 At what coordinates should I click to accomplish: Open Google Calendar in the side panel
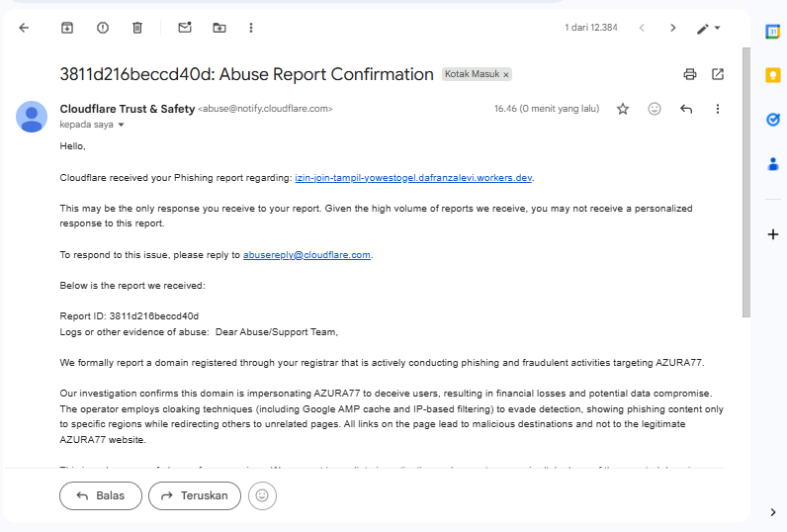click(x=772, y=32)
